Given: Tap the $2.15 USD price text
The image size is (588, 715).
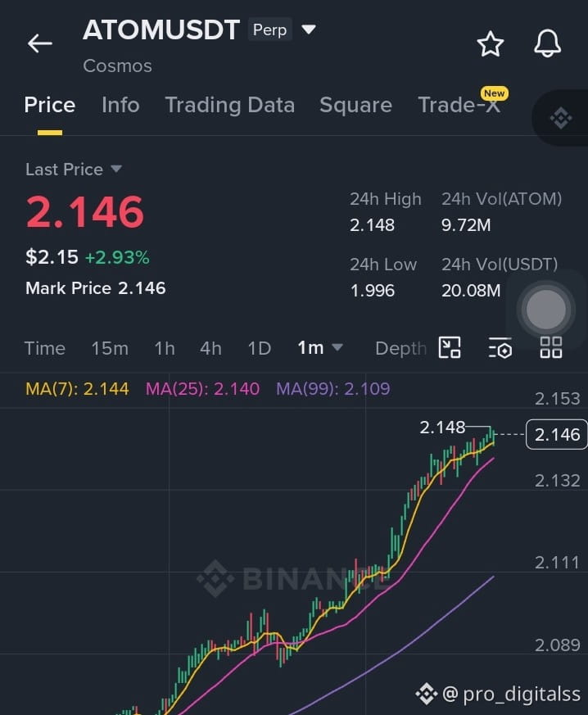Looking at the screenshot, I should click(52, 257).
